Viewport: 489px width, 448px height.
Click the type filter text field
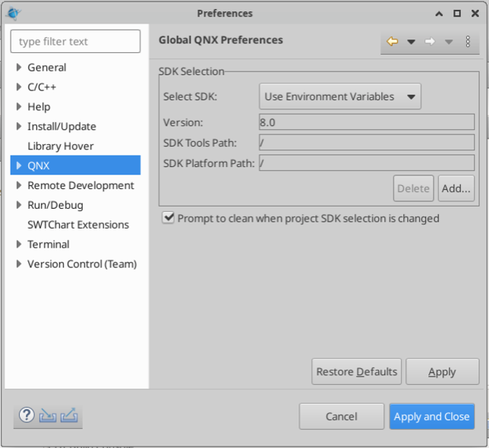[x=75, y=42]
